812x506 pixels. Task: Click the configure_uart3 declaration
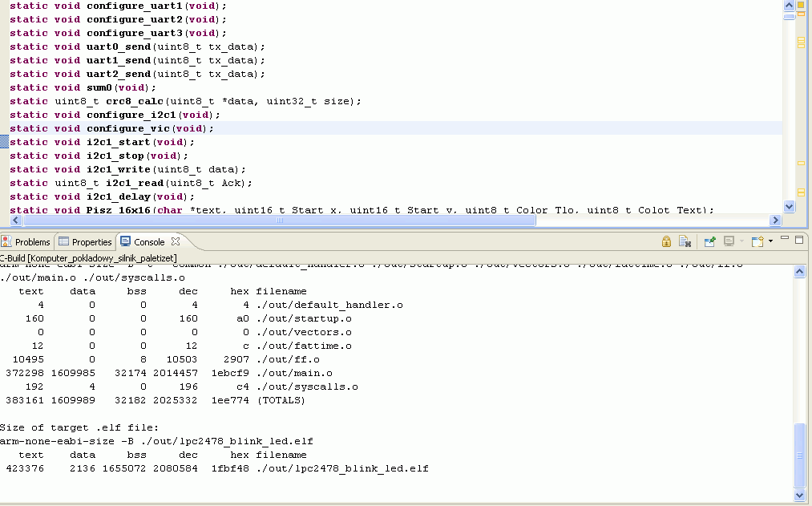click(x=118, y=33)
